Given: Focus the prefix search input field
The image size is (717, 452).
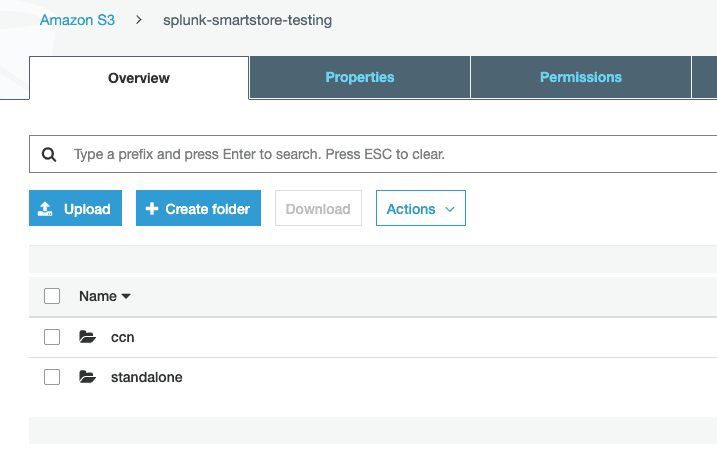Looking at the screenshot, I should coord(373,154).
